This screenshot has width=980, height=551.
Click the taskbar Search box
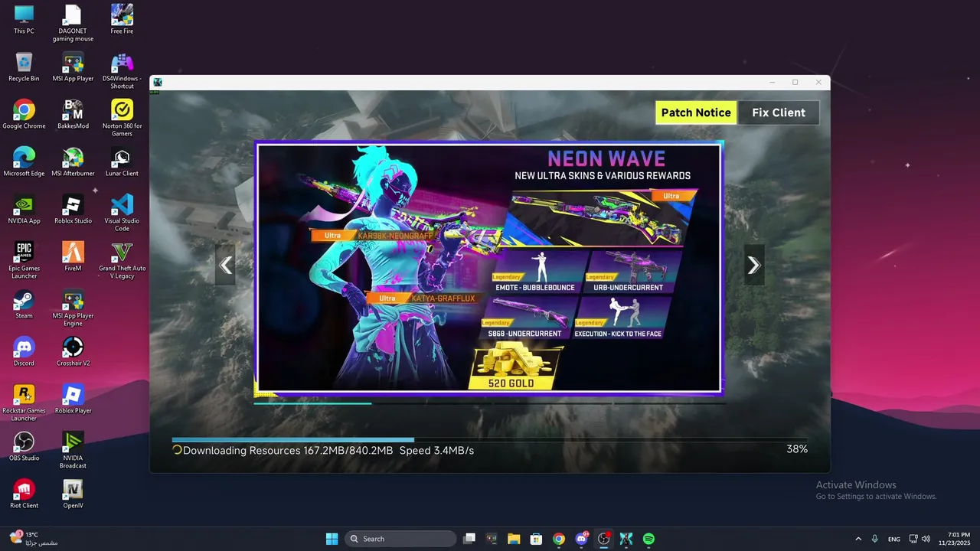coord(400,539)
